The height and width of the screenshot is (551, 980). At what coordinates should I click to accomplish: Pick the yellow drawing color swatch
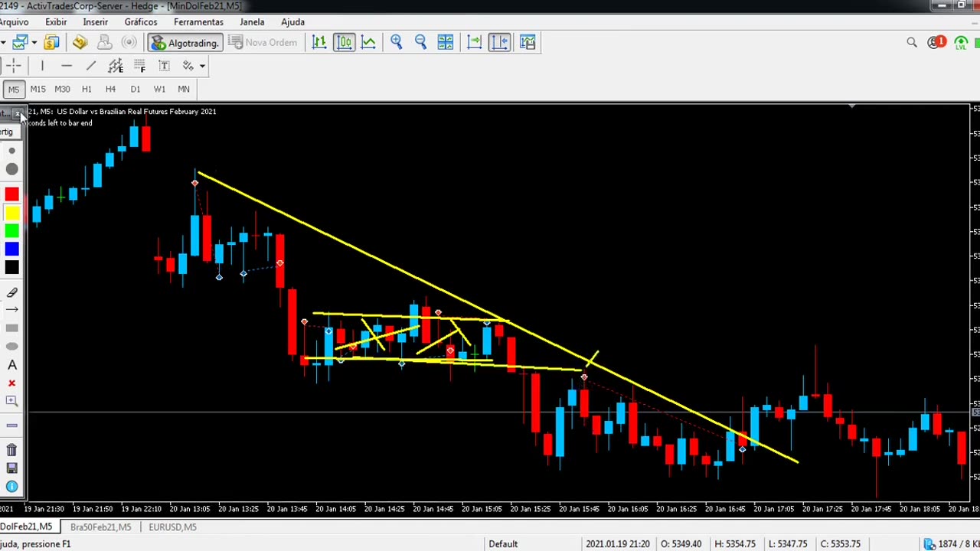(11, 213)
